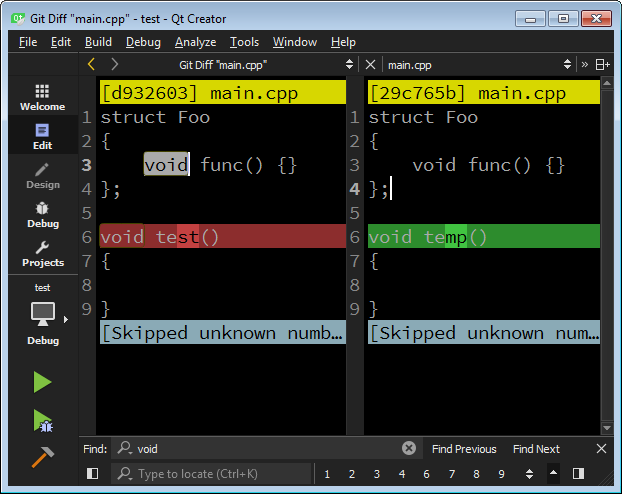Expand target selector arrow next to monitor
The image size is (622, 494).
tap(66, 319)
